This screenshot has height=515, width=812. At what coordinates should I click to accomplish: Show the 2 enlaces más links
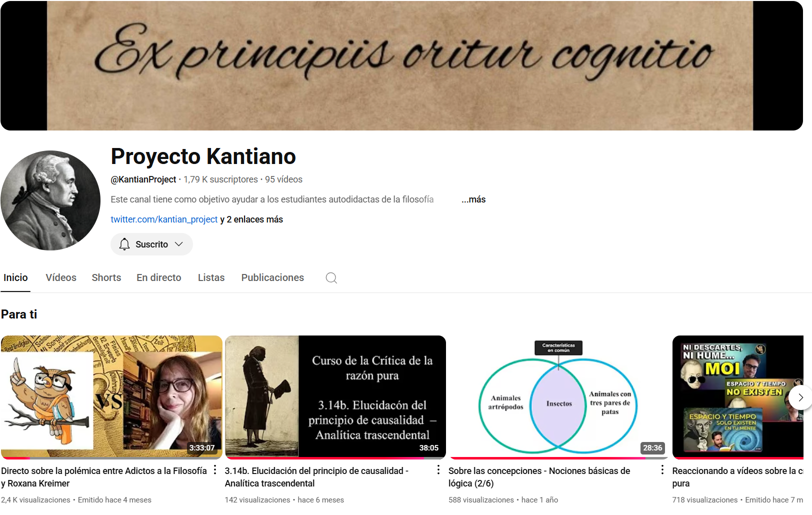pos(254,219)
